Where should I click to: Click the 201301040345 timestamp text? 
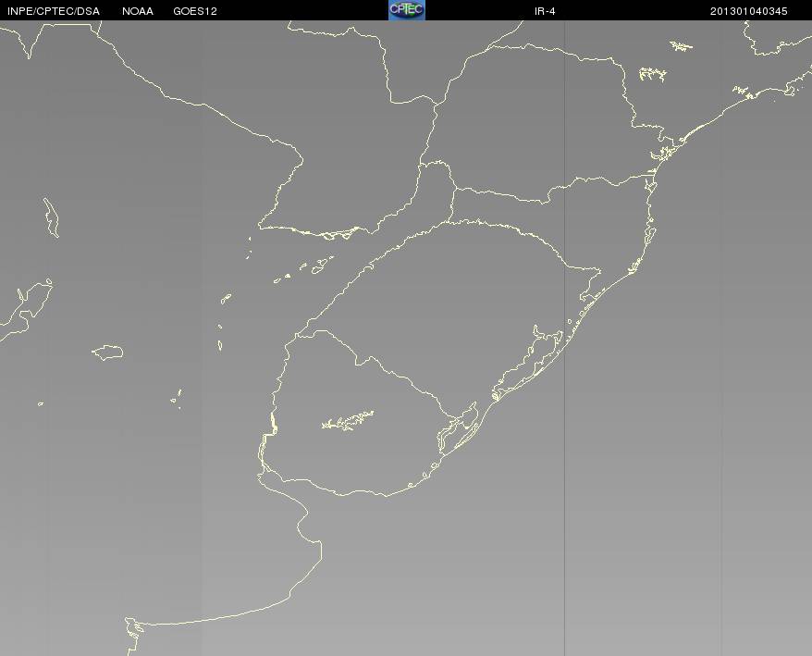coord(749,11)
